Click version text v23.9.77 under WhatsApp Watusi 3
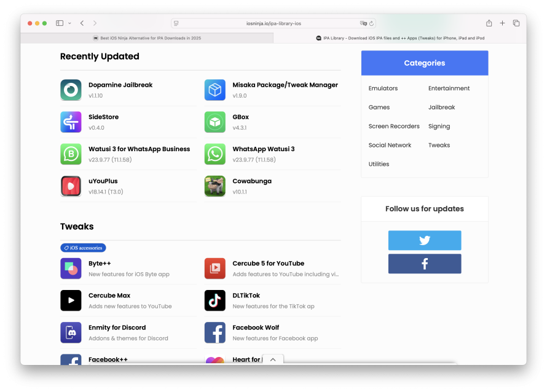Image resolution: width=547 pixels, height=392 pixels. pos(254,160)
